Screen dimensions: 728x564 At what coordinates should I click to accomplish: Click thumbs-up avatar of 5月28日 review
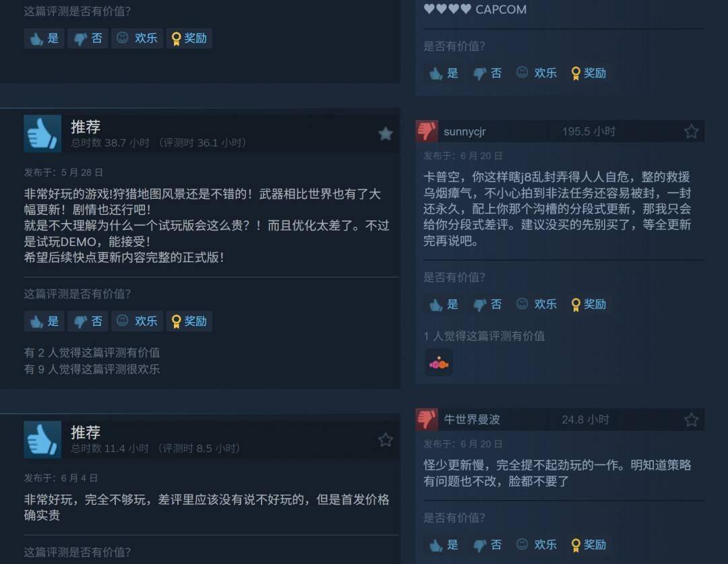pos(42,133)
